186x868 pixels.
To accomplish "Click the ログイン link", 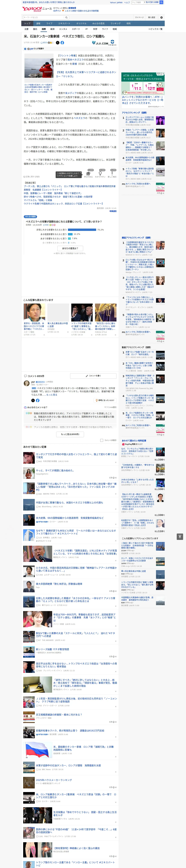I will (x=57, y=11).
